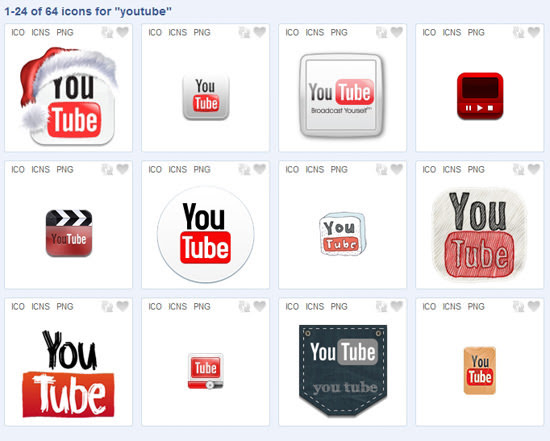Open the clapperboard YouTube icon
The image size is (550, 441).
click(69, 233)
